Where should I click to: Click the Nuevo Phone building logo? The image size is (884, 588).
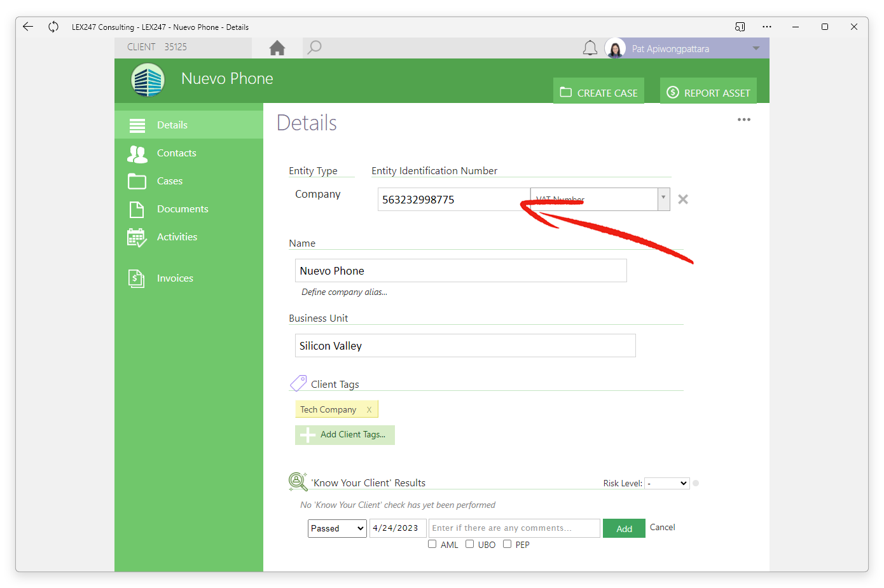(x=148, y=80)
